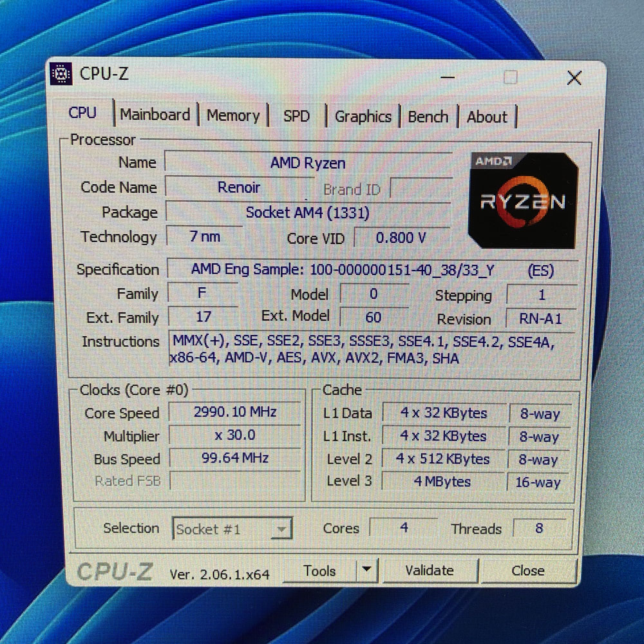Click the Cores value '4'
This screenshot has width=644, height=644.
[x=404, y=527]
